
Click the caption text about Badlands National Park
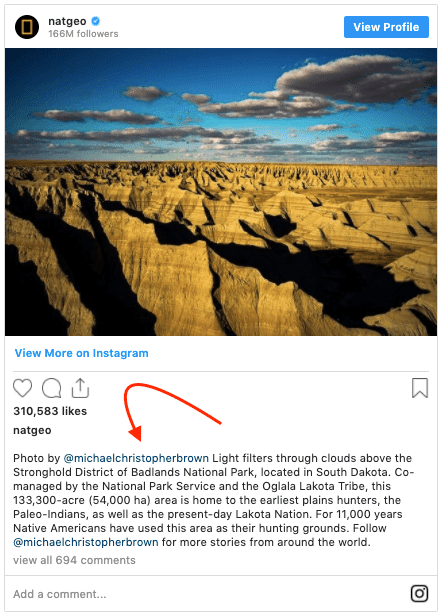(x=213, y=500)
